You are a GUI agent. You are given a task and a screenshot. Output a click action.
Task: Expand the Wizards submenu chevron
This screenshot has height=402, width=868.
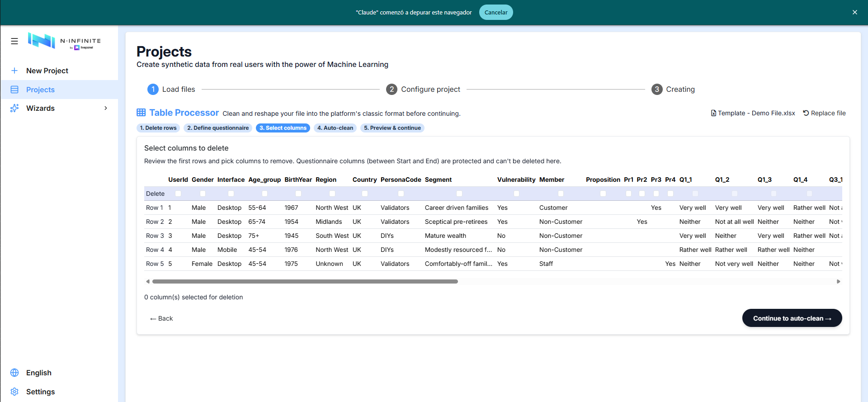coord(106,108)
